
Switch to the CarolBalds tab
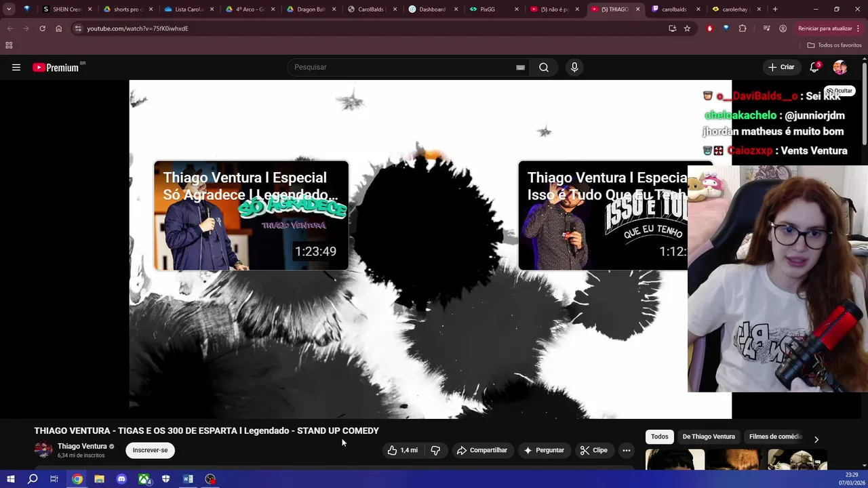coord(371,9)
